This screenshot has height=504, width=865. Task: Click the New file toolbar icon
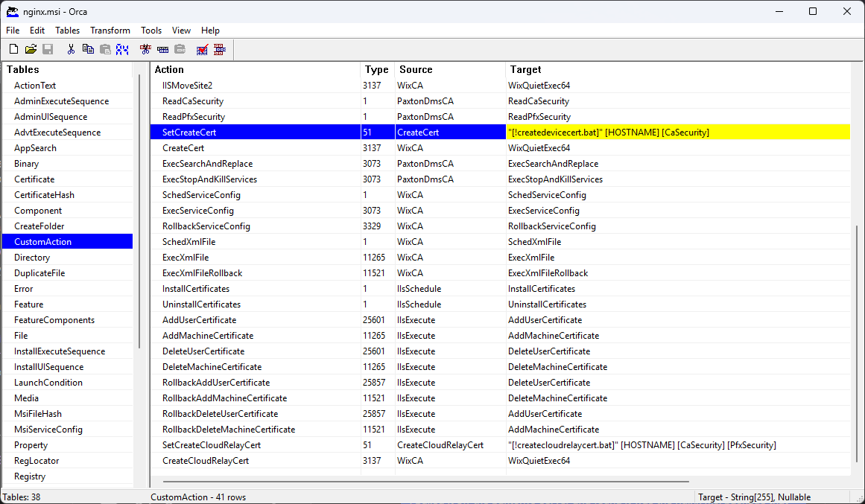pyautogui.click(x=13, y=50)
